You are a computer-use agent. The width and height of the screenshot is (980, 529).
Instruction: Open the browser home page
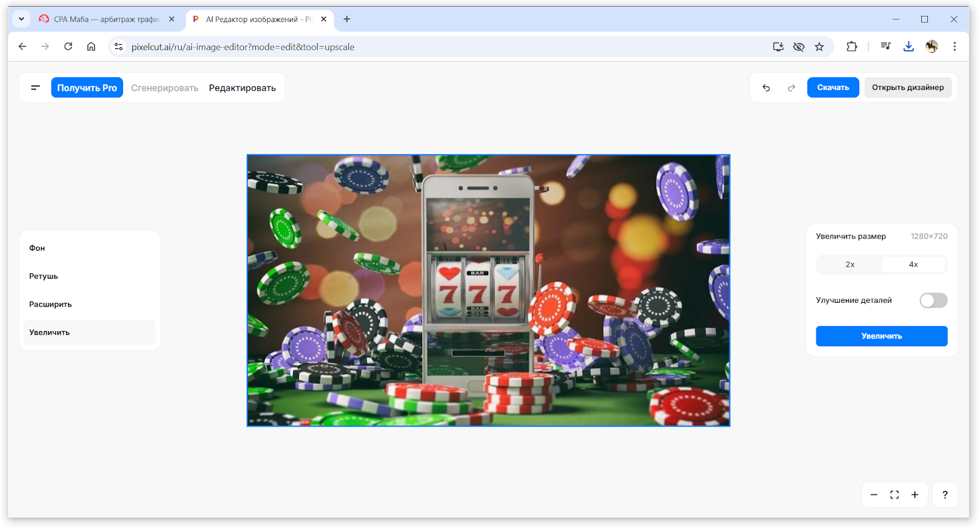91,47
